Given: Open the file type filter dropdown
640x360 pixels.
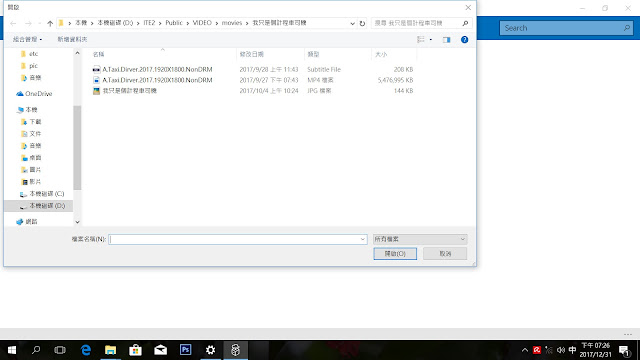Looking at the screenshot, I should click(420, 239).
